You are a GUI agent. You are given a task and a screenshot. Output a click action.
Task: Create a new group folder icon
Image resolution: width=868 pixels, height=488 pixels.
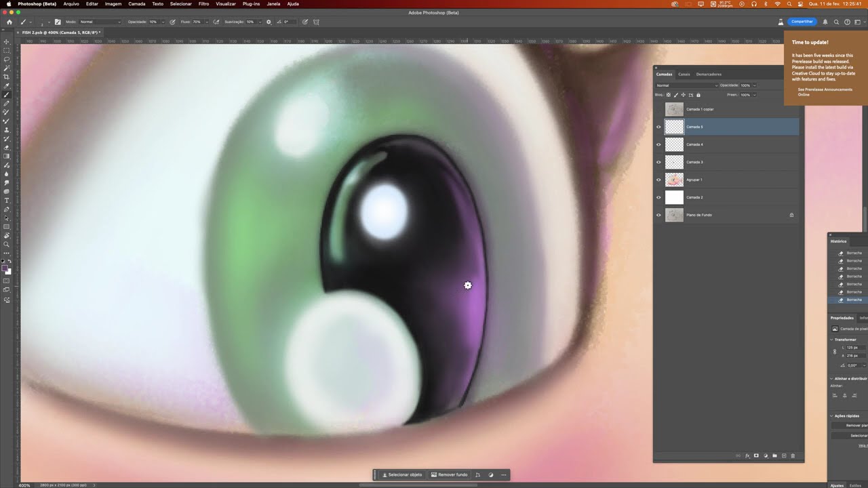click(774, 456)
